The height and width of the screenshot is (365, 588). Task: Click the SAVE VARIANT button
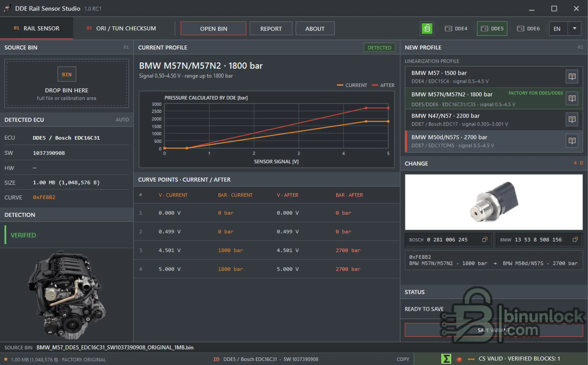[x=494, y=330]
